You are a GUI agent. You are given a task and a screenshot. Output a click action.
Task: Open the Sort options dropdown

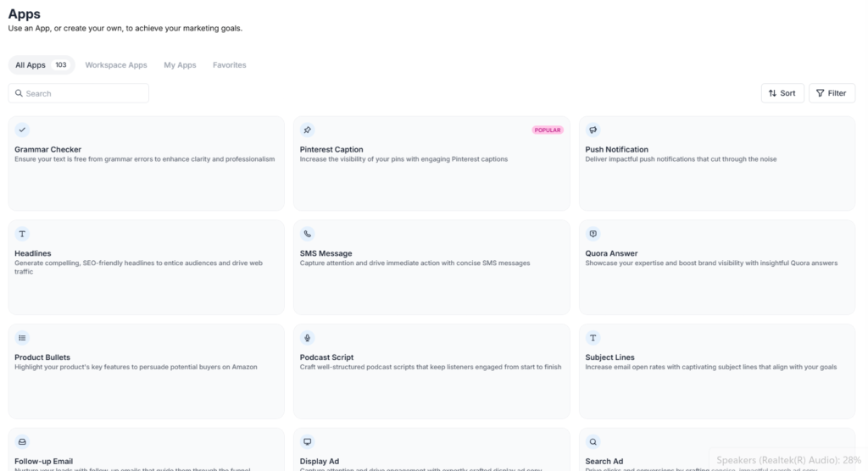click(782, 93)
